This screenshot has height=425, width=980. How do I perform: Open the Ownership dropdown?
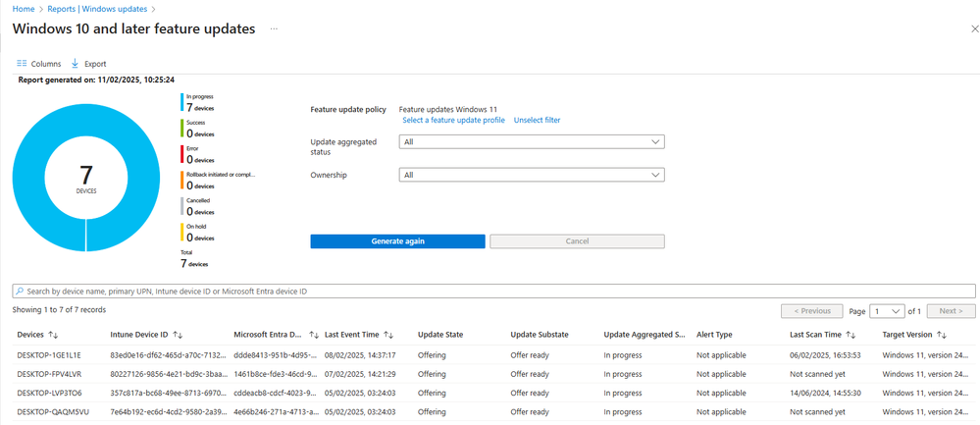(x=532, y=175)
